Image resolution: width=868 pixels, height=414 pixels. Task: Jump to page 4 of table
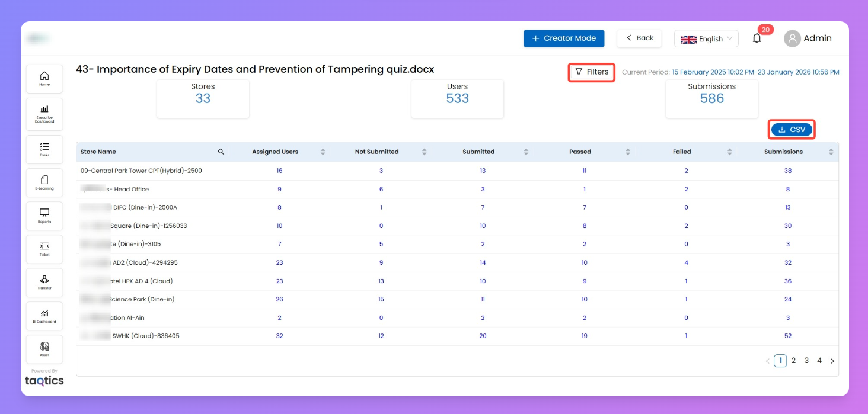pyautogui.click(x=819, y=361)
